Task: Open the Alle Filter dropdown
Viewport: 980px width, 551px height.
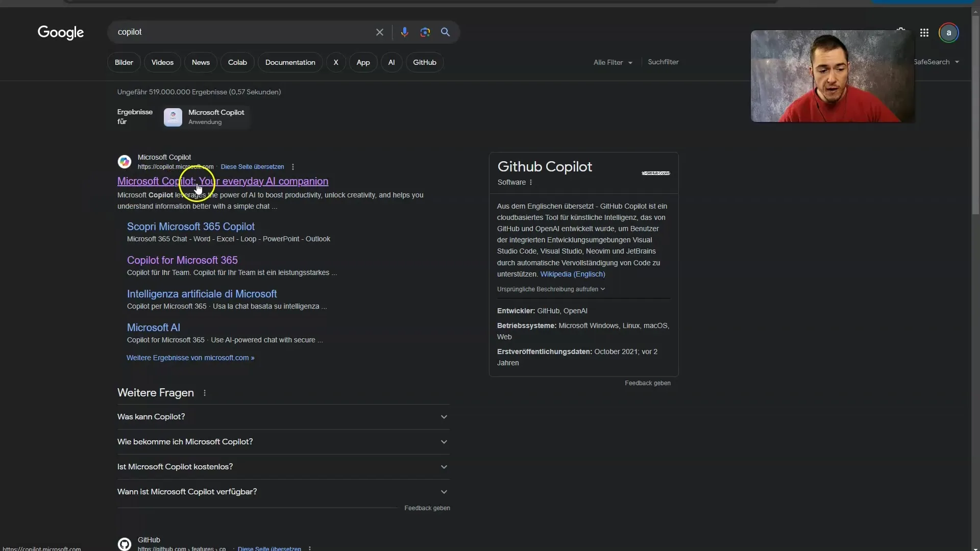Action: (x=611, y=62)
